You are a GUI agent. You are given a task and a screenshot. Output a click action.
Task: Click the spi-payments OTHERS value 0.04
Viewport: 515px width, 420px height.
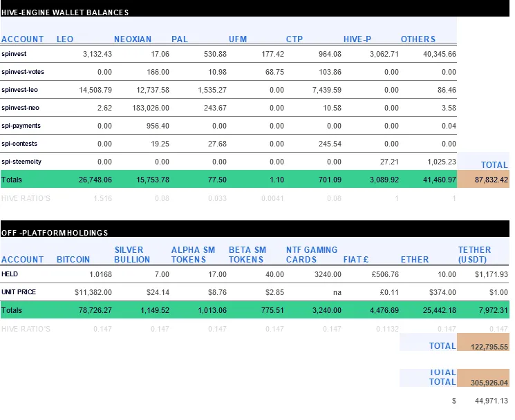coord(449,126)
